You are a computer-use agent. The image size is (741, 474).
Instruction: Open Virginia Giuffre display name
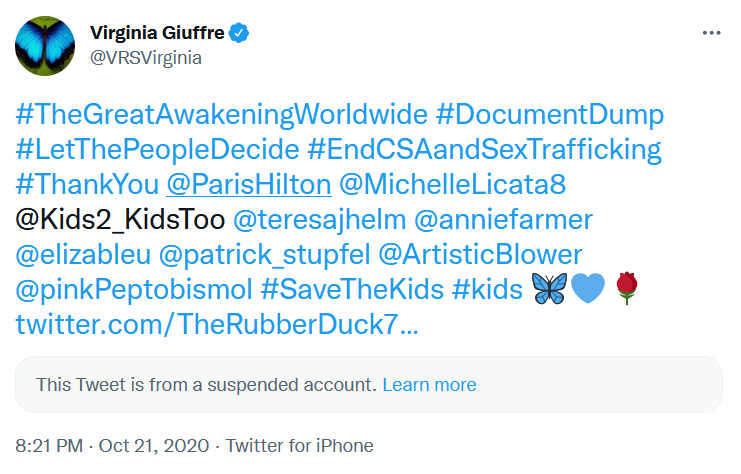tap(157, 33)
